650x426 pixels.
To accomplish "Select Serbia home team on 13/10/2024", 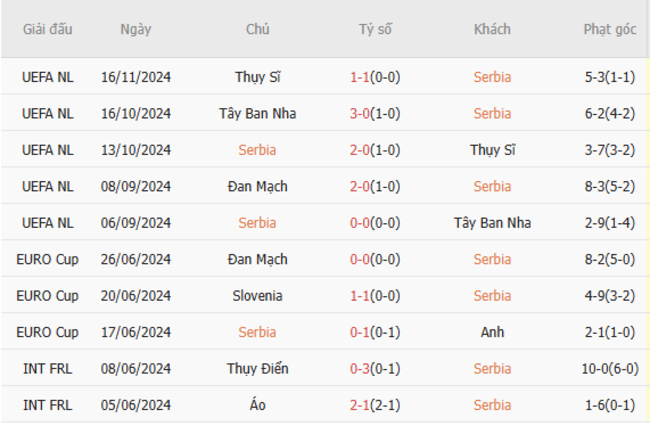I will click(257, 150).
